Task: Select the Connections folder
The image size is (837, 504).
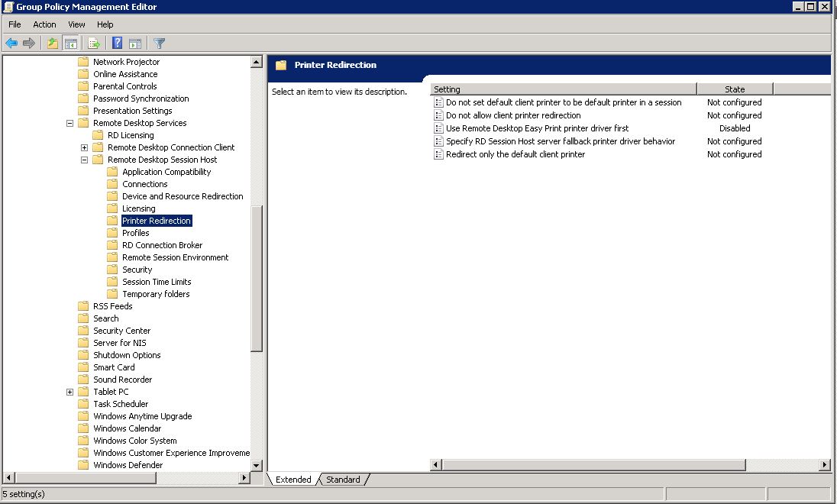Action: click(144, 184)
